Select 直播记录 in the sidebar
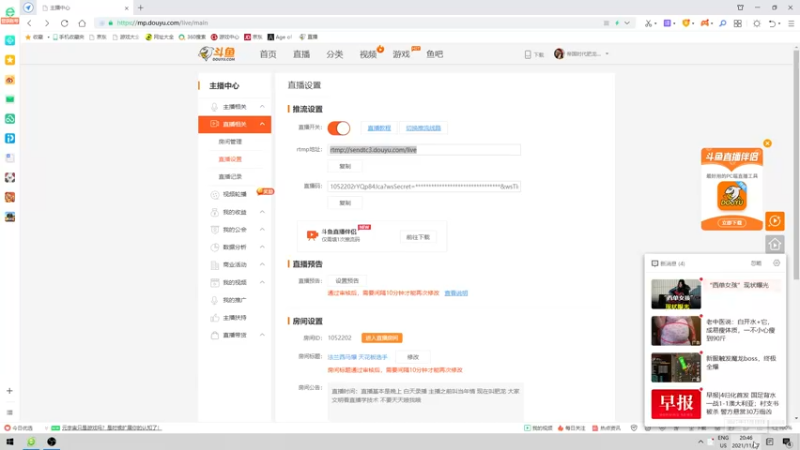Viewport: 800px width, 450px height. pyautogui.click(x=230, y=177)
